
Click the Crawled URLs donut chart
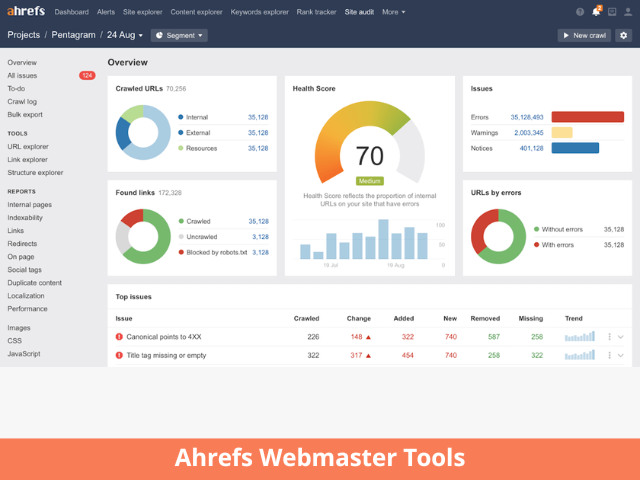click(x=143, y=132)
